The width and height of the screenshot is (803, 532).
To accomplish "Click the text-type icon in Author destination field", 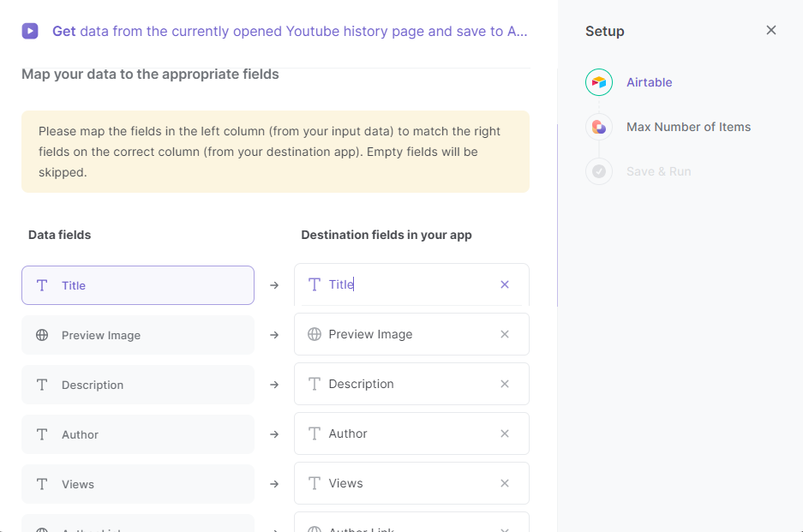I will coord(315,433).
